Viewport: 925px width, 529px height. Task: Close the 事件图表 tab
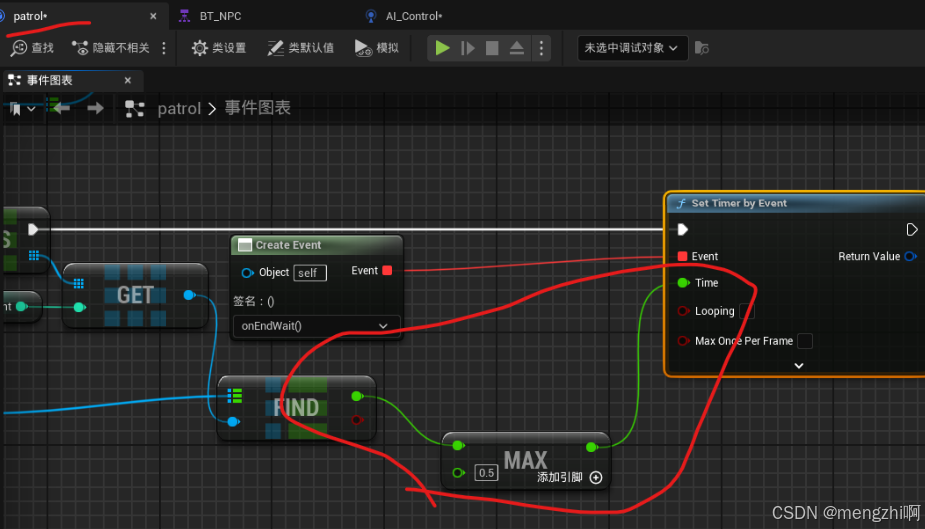[127, 80]
